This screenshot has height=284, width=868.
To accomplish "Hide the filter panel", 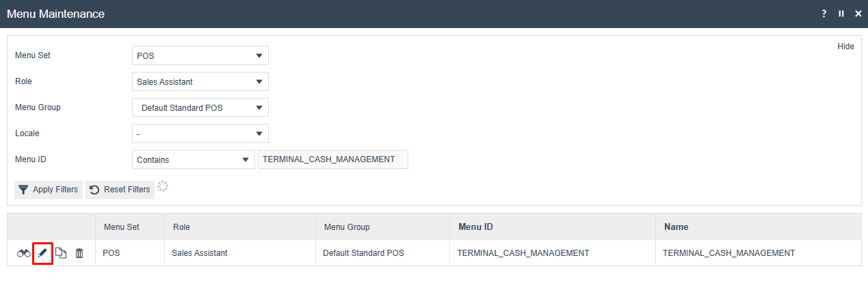I will point(846,47).
